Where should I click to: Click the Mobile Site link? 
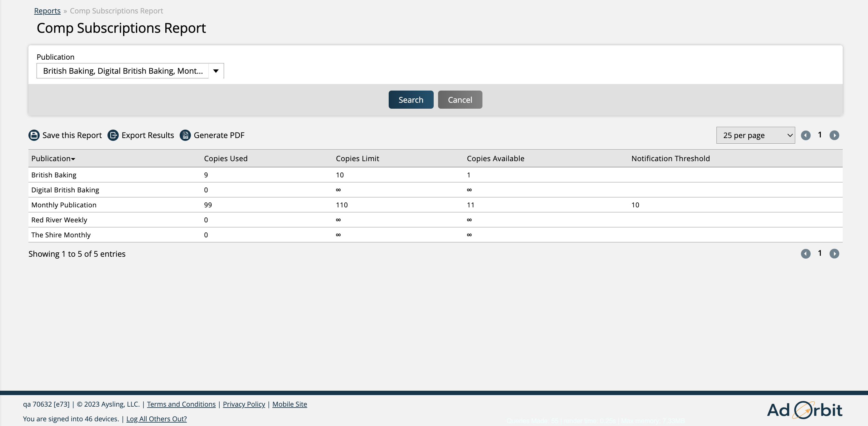pyautogui.click(x=290, y=404)
